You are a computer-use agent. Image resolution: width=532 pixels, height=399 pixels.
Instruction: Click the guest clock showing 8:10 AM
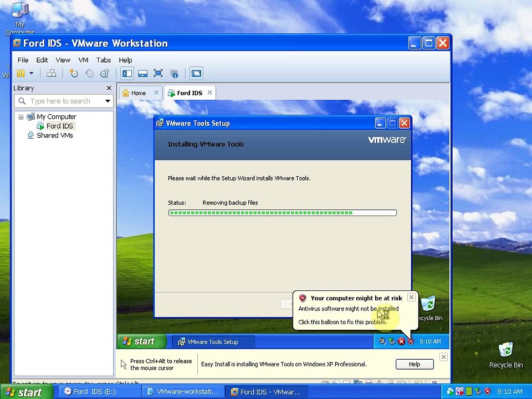(x=430, y=341)
